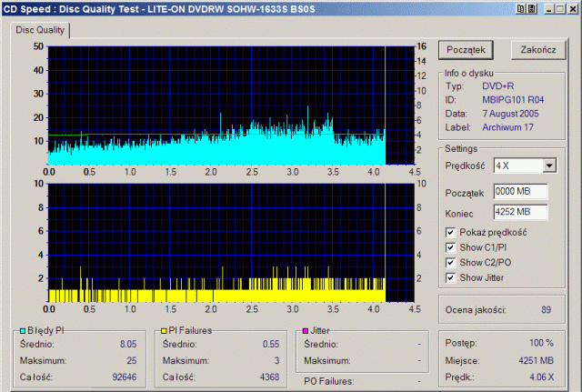Click the PI Failures total 4368
This screenshot has height=392, width=582.
(x=269, y=377)
